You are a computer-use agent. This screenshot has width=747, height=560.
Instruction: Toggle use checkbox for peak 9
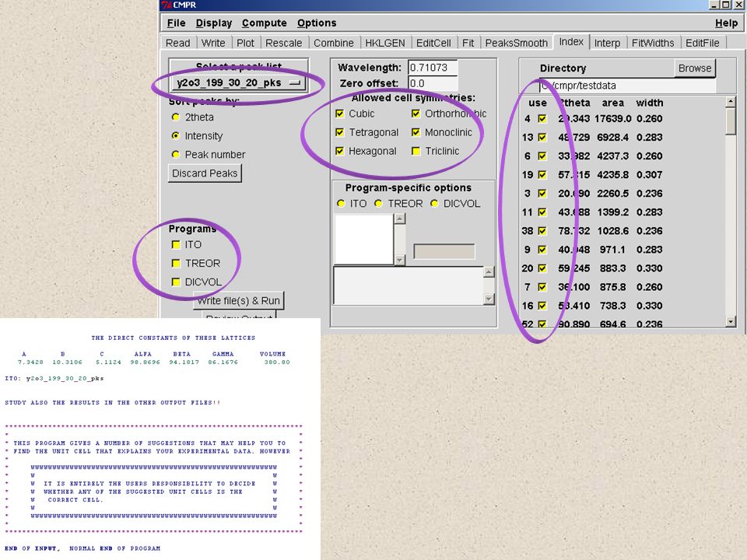pyautogui.click(x=542, y=250)
